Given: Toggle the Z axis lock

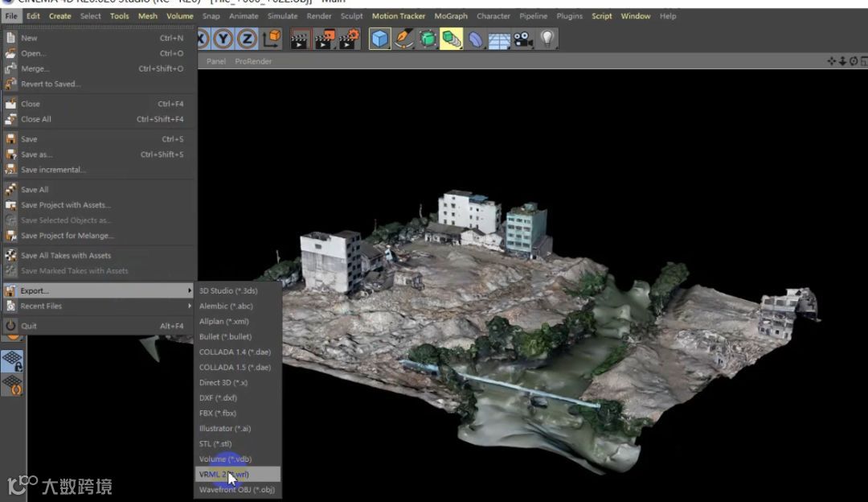Looking at the screenshot, I should [x=247, y=39].
